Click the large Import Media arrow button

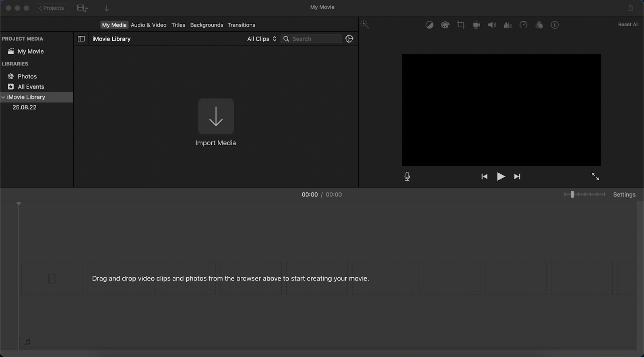[216, 116]
